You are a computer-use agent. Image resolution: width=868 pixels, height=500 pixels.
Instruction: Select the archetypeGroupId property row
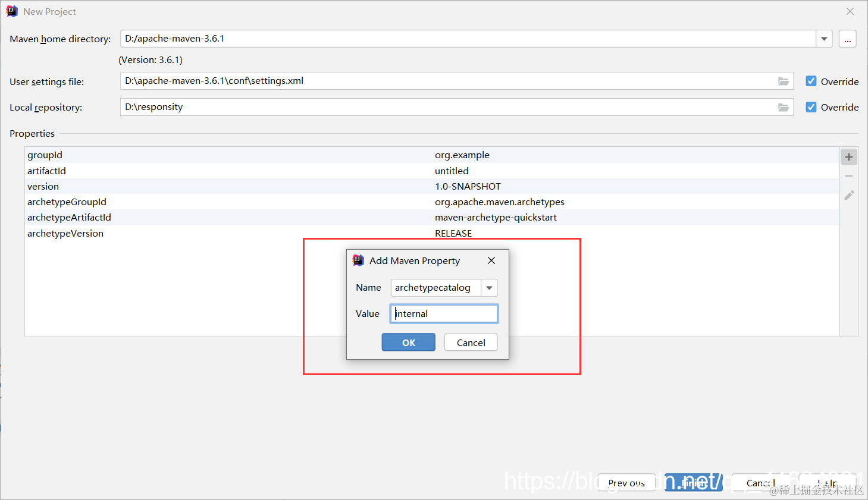point(432,202)
